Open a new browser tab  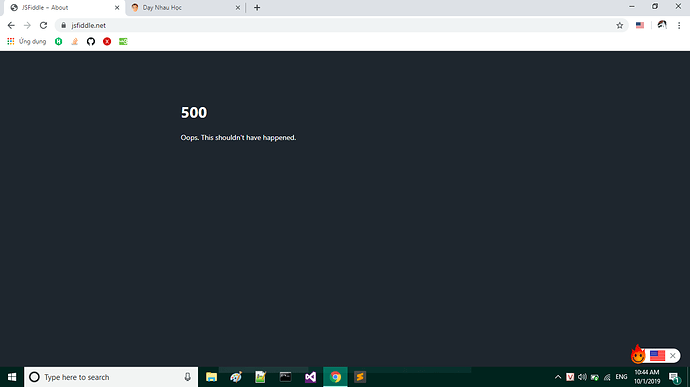click(257, 7)
